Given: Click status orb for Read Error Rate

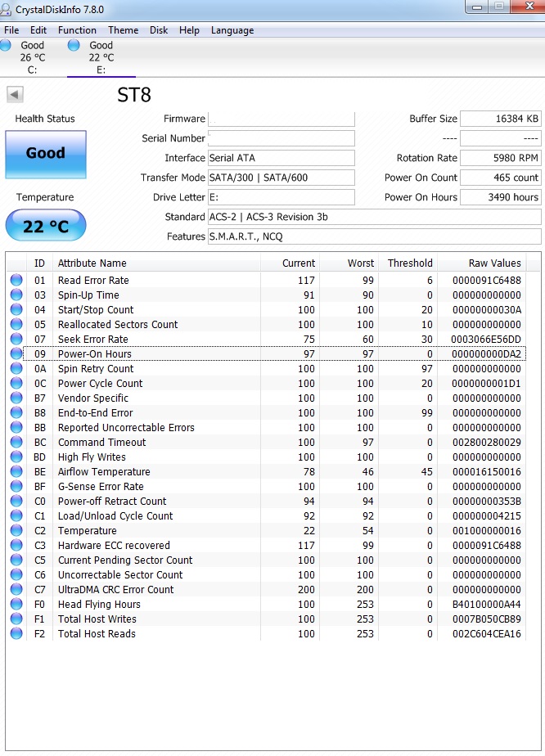Looking at the screenshot, I should pos(16,280).
